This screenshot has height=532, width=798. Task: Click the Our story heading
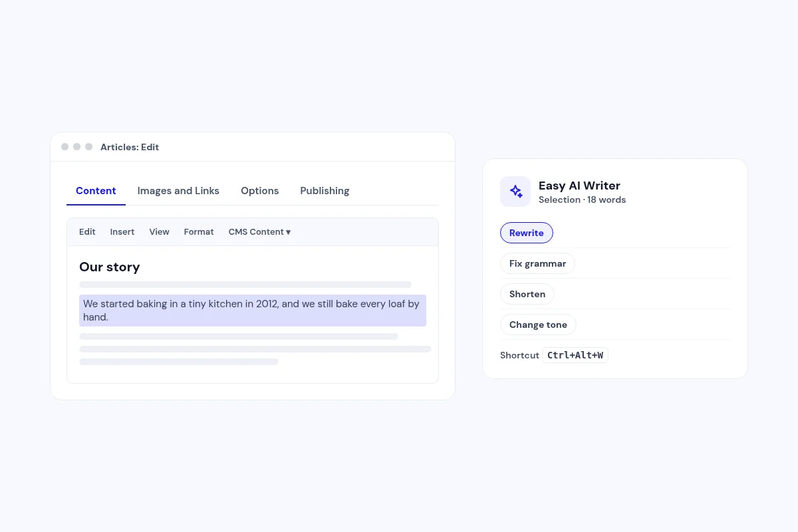click(x=110, y=267)
